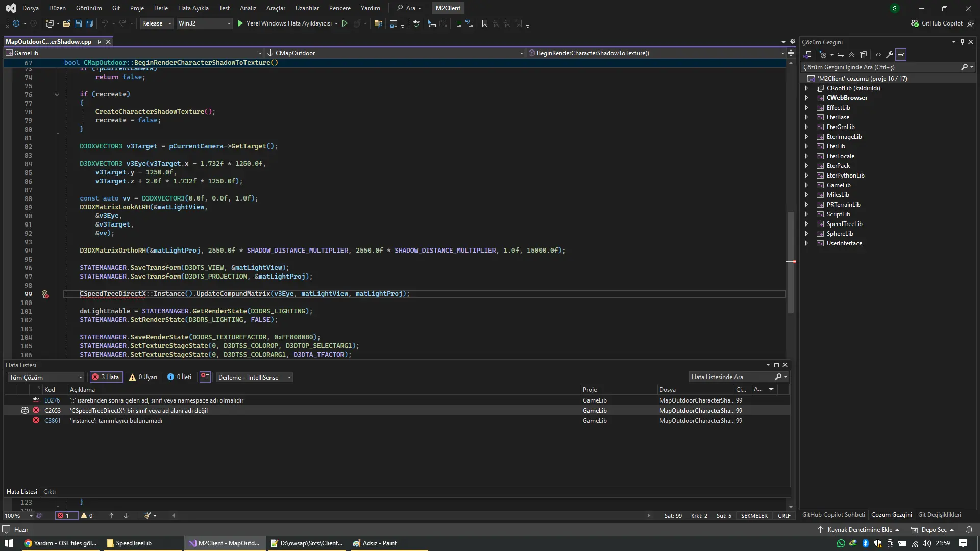This screenshot has height=551, width=980.
Task: Click the breakpoint glyph on line 99
Action: click(45, 294)
